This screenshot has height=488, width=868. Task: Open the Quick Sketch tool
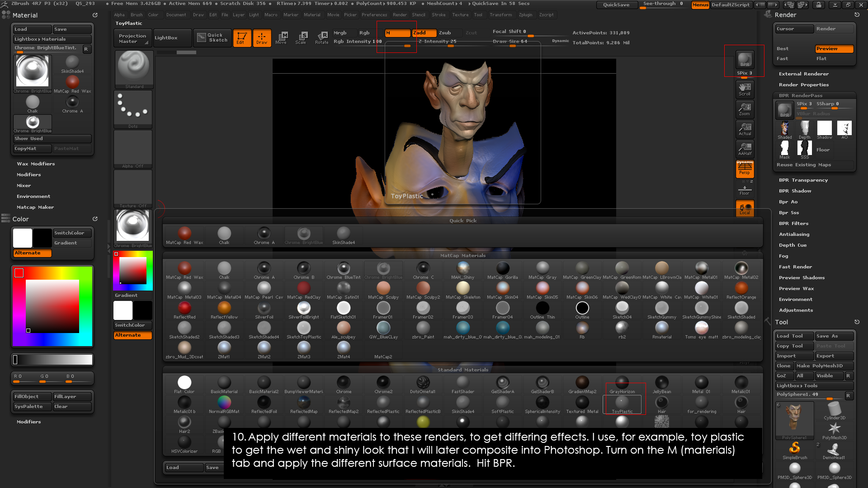[x=212, y=38]
